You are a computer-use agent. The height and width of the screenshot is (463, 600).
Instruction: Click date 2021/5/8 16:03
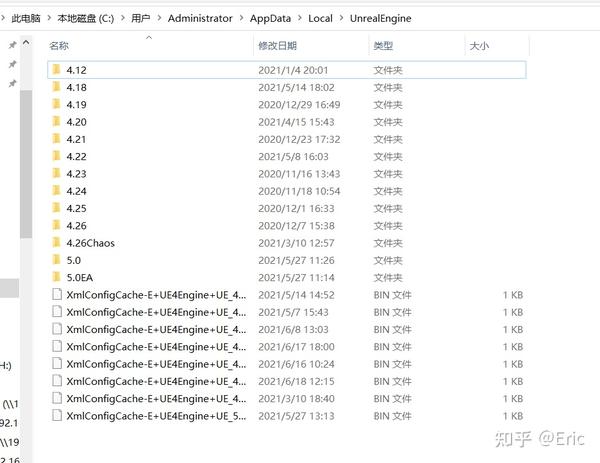tap(293, 157)
